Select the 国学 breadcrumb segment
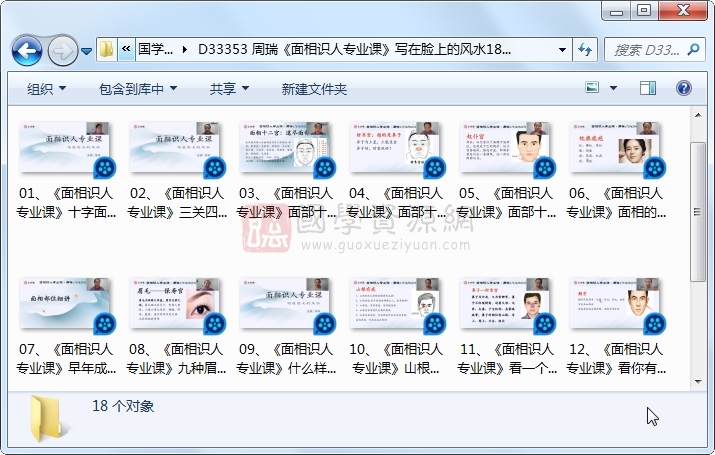The image size is (715, 455). coord(155,49)
